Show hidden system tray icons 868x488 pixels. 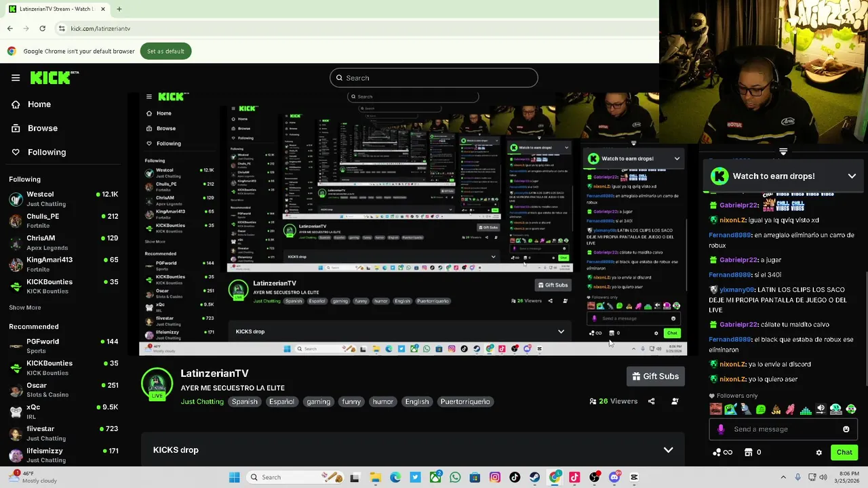pyautogui.click(x=783, y=477)
